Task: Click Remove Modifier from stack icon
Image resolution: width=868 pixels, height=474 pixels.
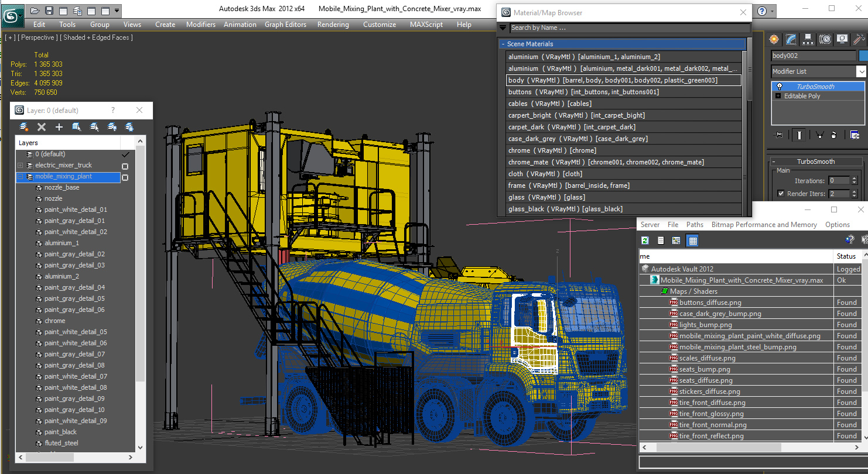Action: coord(833,135)
